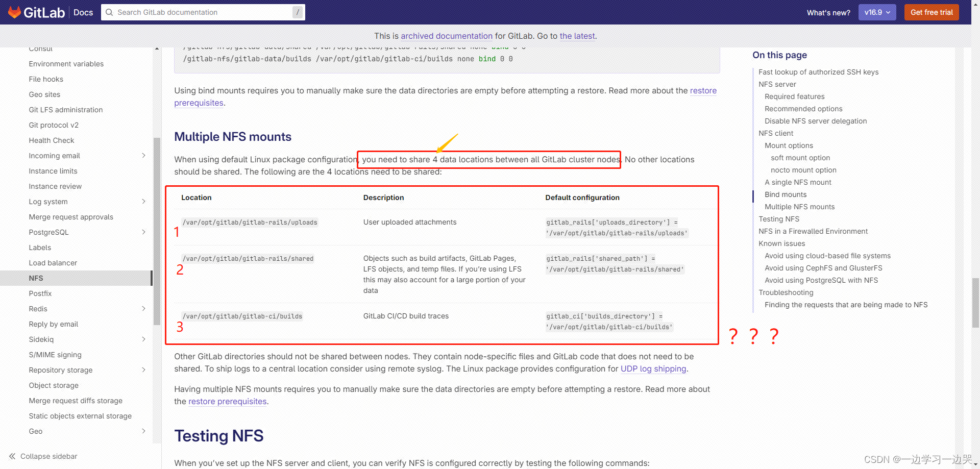Jump to Avoid using CephFS and GlusterFS
Screen dimensions: 980x469
[x=823, y=268]
